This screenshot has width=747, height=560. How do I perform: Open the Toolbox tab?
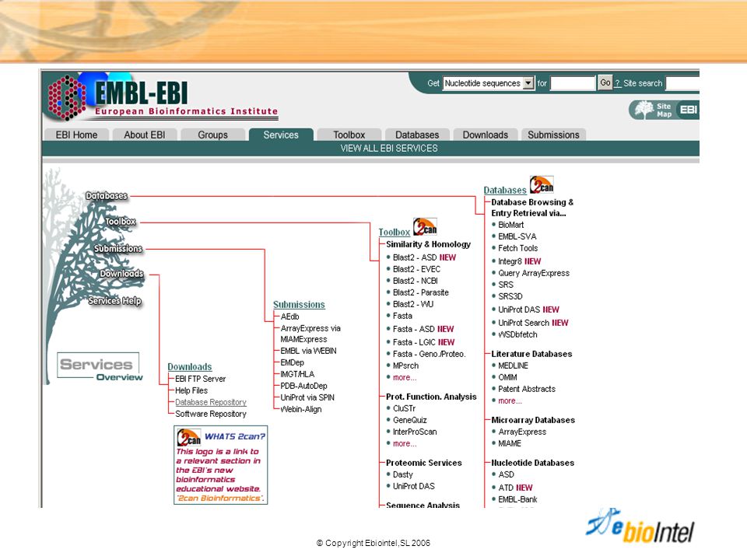tap(349, 135)
